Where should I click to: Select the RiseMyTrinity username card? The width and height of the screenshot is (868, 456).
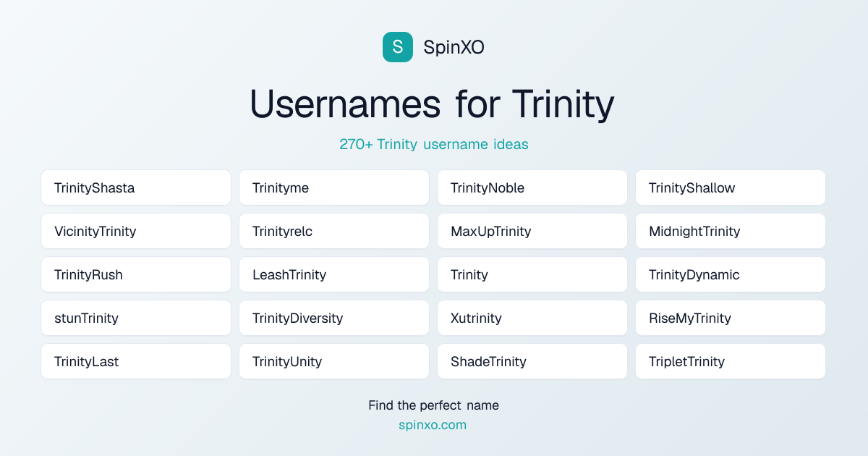click(x=731, y=318)
